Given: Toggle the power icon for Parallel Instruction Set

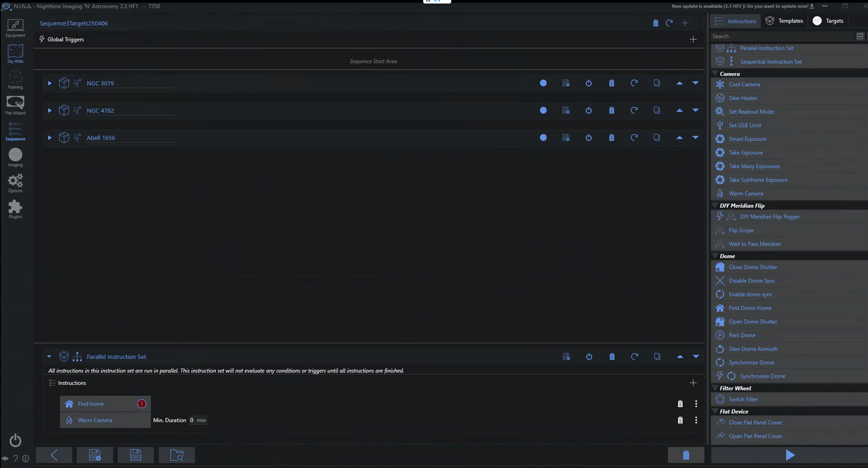Looking at the screenshot, I should click(x=589, y=357).
